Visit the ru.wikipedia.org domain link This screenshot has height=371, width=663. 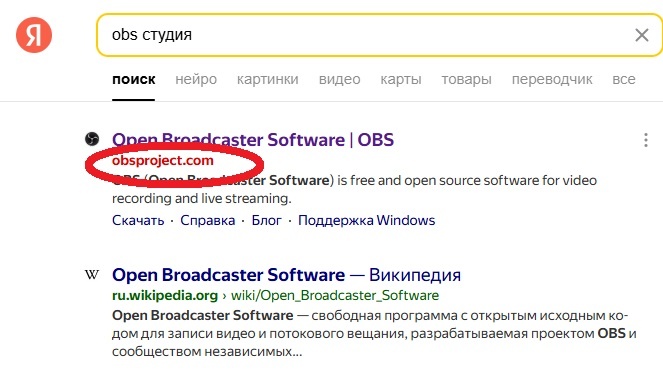pos(165,295)
